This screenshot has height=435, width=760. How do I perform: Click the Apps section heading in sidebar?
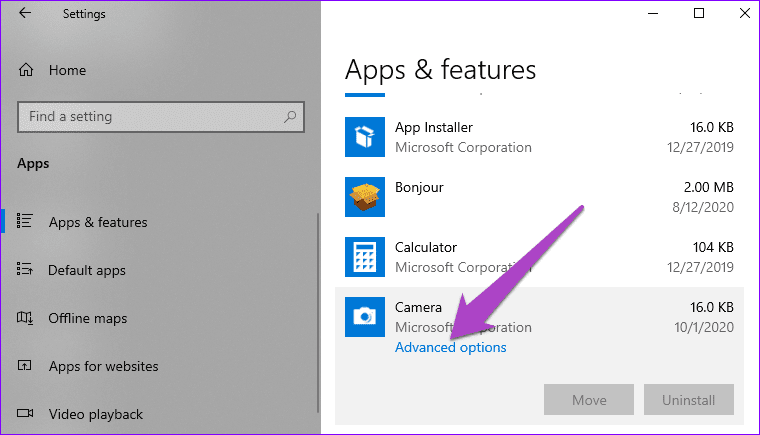[x=33, y=164]
